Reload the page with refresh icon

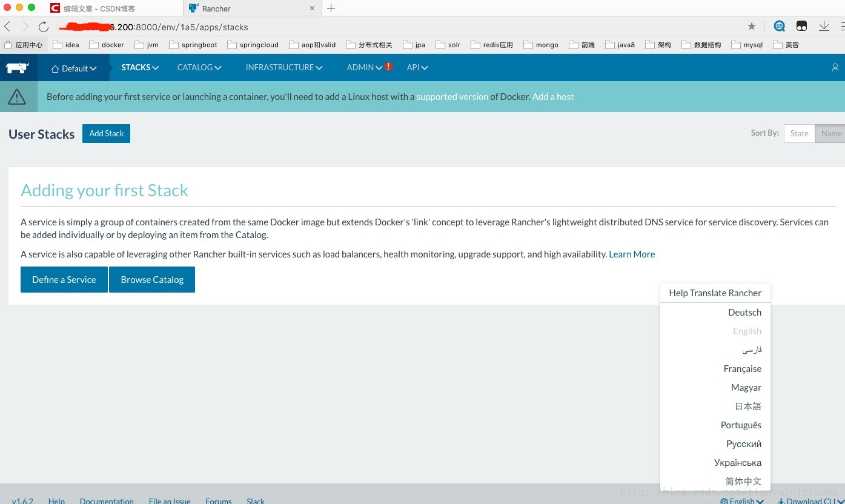44,27
